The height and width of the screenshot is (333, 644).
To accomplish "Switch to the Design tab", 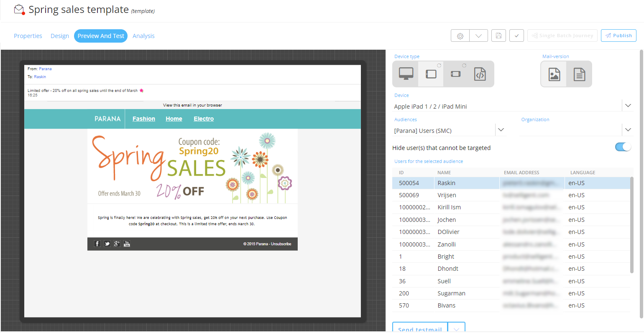I will [x=60, y=36].
